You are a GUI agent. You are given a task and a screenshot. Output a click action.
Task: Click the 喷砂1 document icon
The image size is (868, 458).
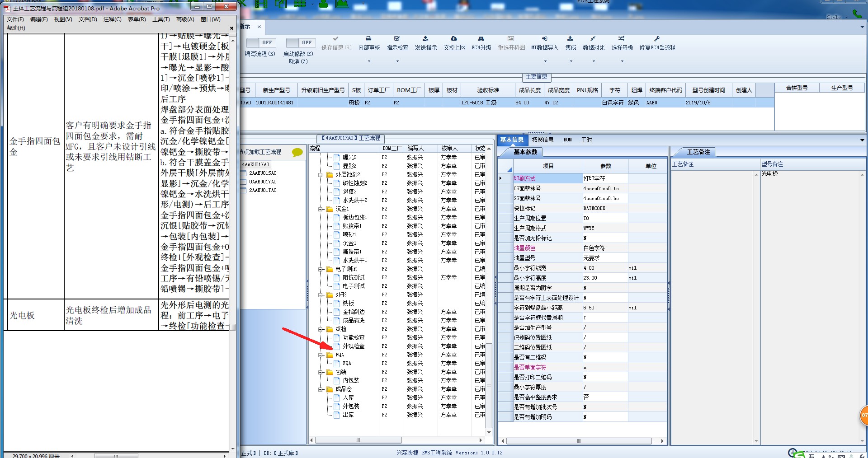337,235
